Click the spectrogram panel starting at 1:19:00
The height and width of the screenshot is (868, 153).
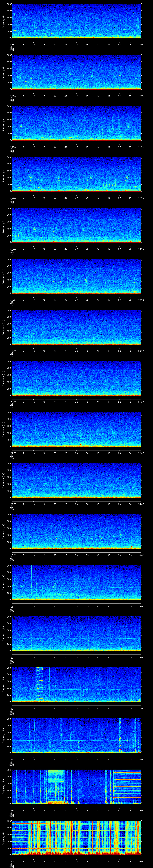coord(77,327)
